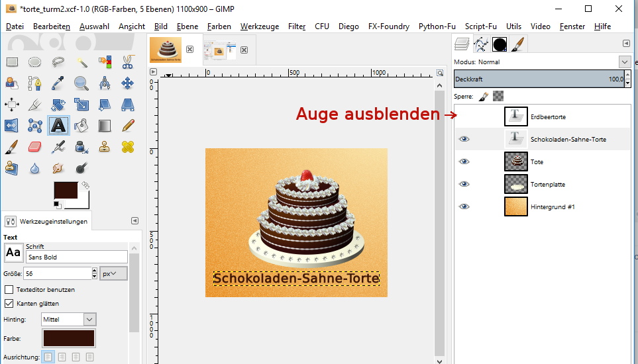Activate the Scissors select tool

(x=128, y=62)
